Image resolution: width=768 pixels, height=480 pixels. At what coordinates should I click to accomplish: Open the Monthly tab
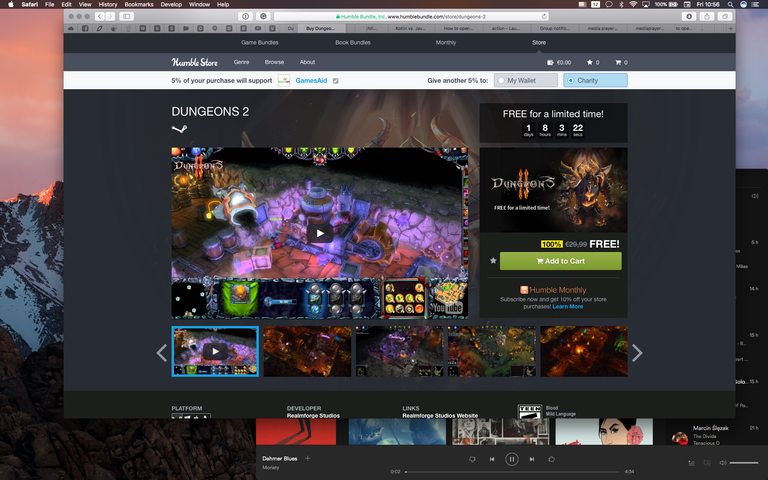click(x=446, y=43)
